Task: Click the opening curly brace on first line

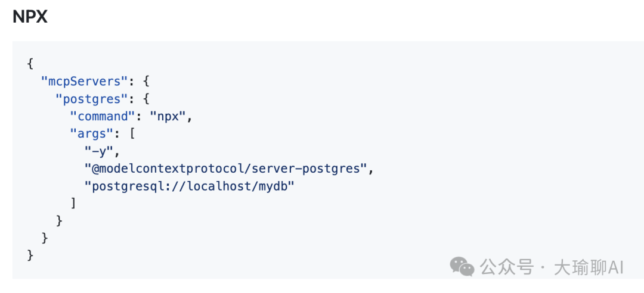Action: click(30, 64)
